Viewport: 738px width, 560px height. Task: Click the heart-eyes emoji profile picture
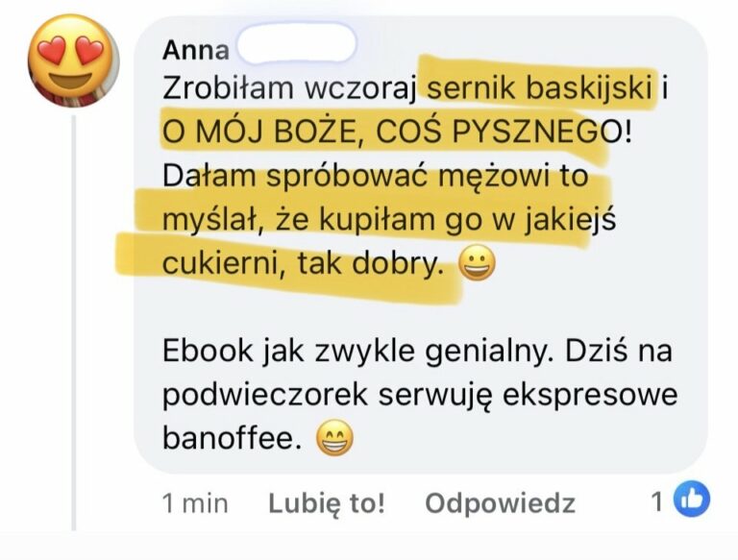tap(73, 60)
